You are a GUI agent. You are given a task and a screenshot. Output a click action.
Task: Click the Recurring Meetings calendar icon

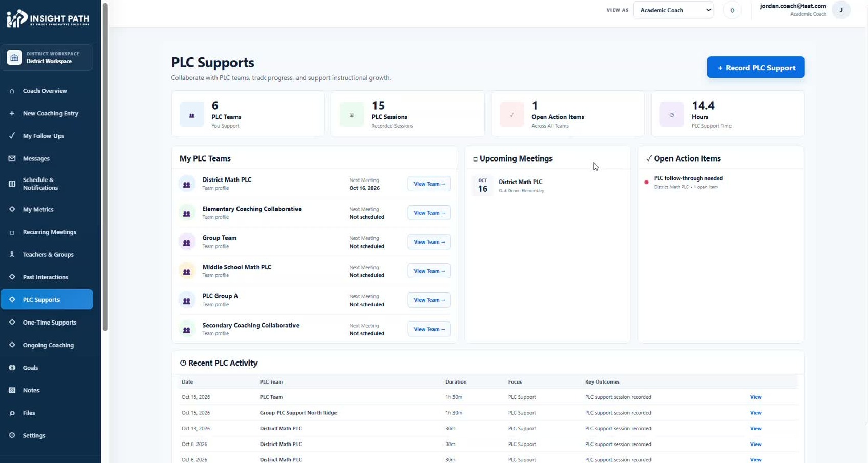[x=12, y=232]
